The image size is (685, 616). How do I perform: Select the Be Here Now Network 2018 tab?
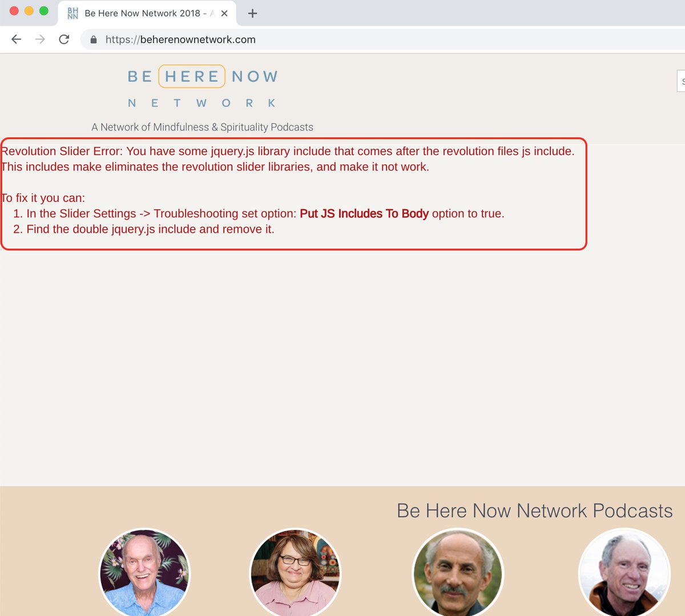[147, 13]
